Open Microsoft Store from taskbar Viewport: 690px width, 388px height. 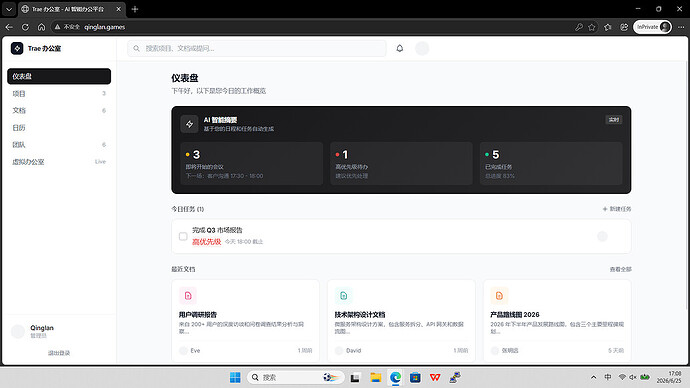[415, 377]
